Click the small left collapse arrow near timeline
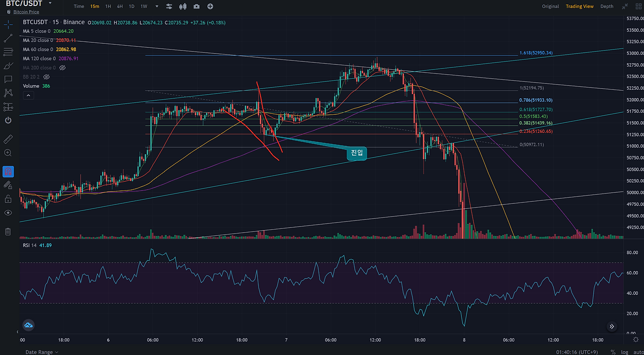 pos(18,332)
